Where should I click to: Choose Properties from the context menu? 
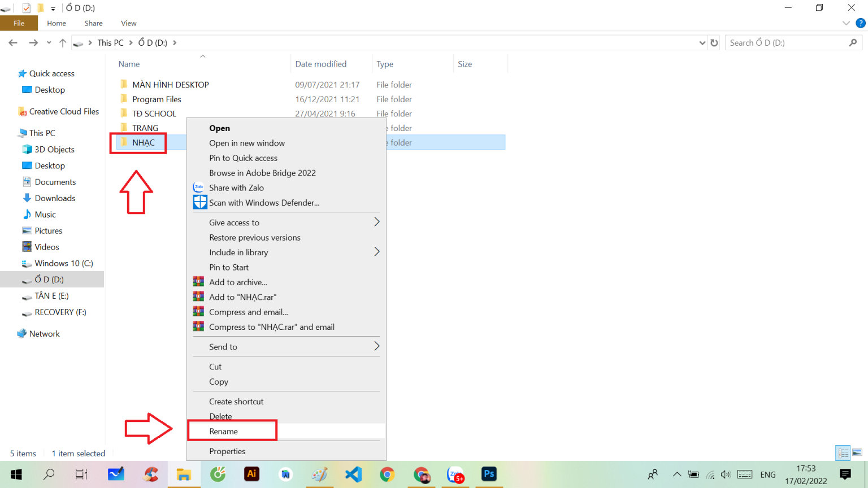(x=227, y=451)
